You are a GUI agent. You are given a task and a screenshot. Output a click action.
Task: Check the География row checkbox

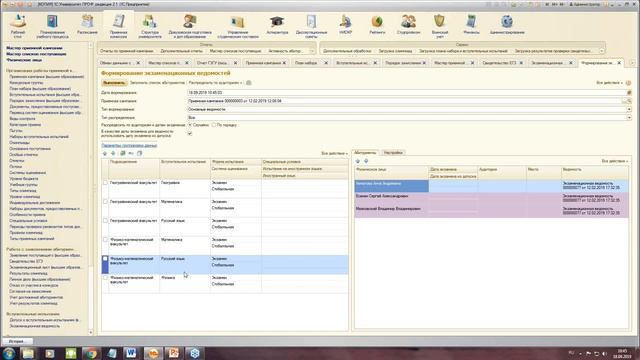pos(105,183)
